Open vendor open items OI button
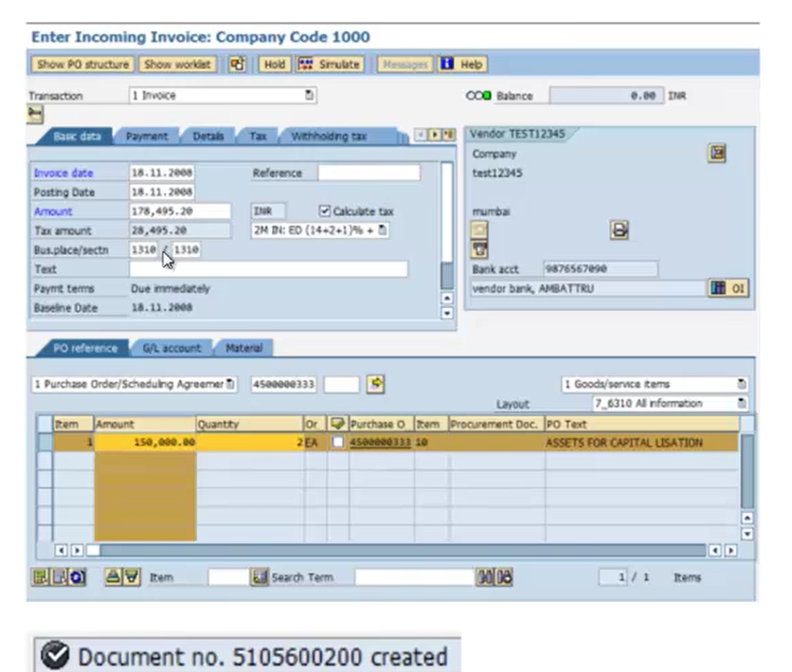This screenshot has height=672, width=792. click(x=728, y=288)
